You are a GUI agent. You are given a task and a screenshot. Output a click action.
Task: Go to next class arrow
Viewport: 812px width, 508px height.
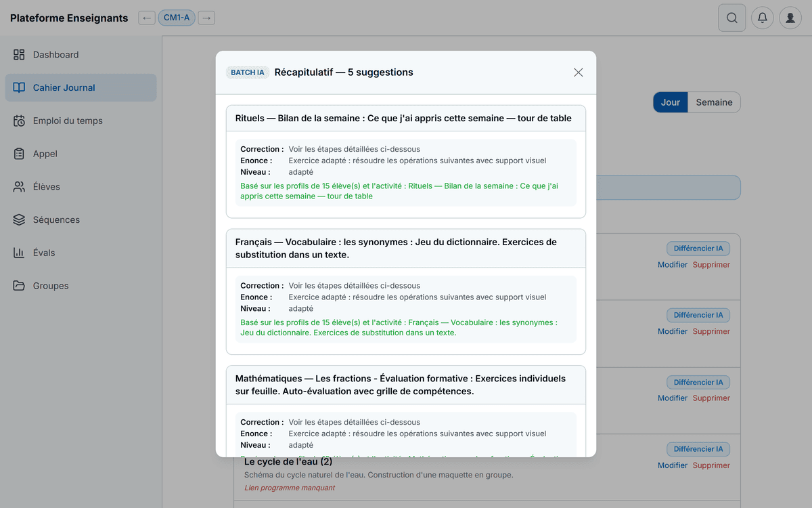(206, 18)
